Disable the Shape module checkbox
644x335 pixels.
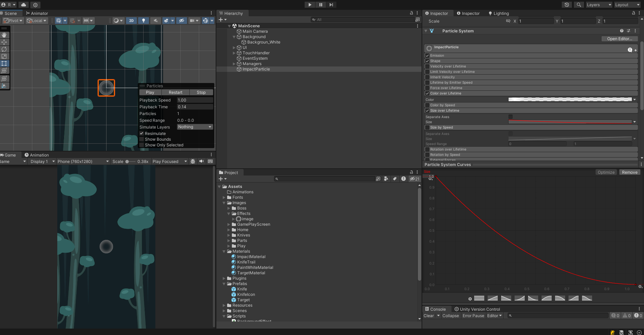(x=427, y=61)
